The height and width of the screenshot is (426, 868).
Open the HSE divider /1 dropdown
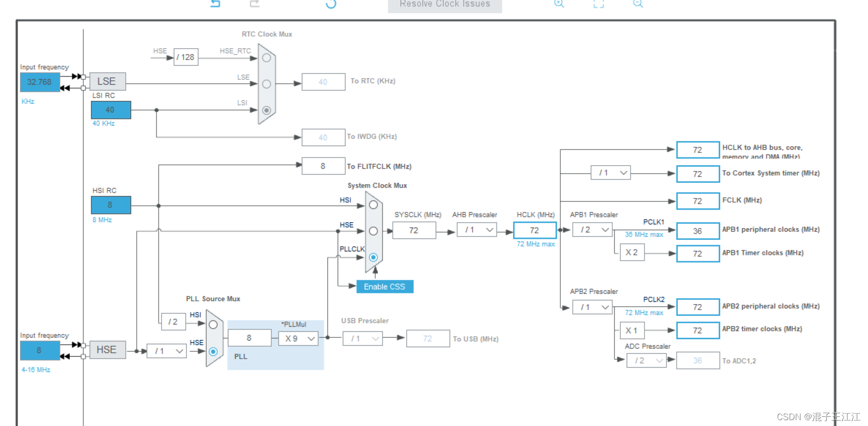click(x=167, y=351)
